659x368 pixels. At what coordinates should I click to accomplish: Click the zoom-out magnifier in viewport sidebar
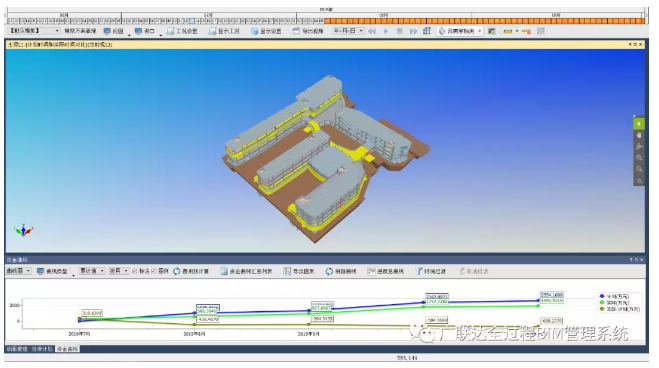point(639,169)
